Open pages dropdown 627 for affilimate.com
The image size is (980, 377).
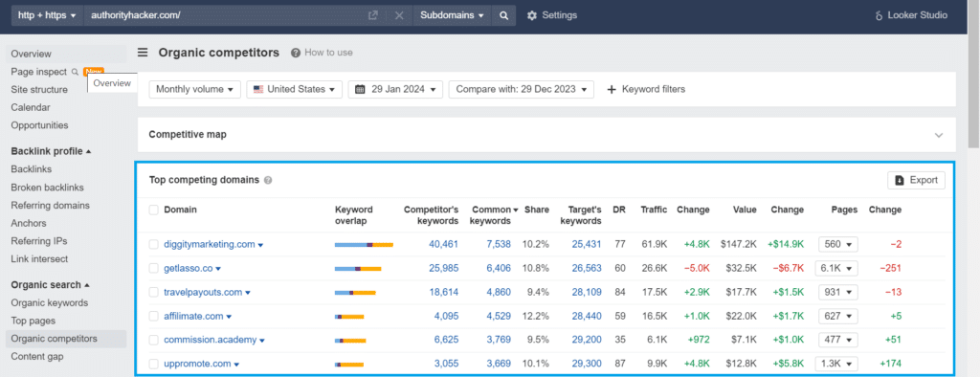click(838, 317)
